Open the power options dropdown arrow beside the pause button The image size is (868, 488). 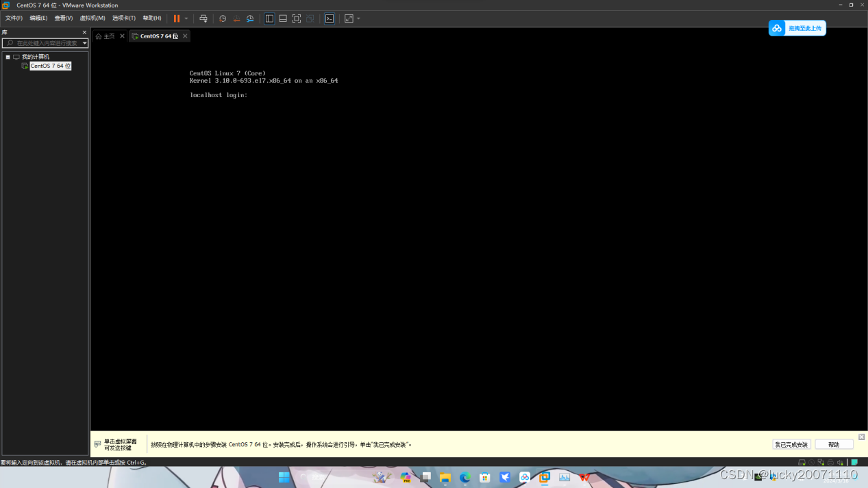coord(186,18)
